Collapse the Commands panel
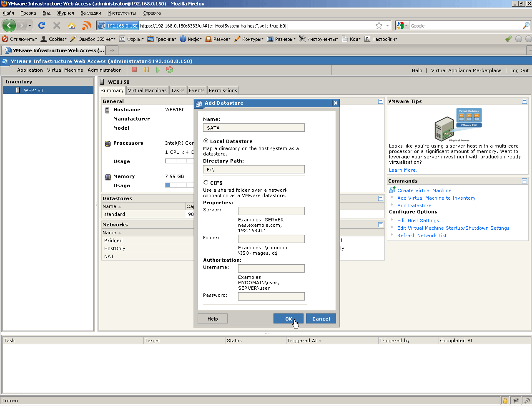This screenshot has width=532, height=406. [x=524, y=181]
